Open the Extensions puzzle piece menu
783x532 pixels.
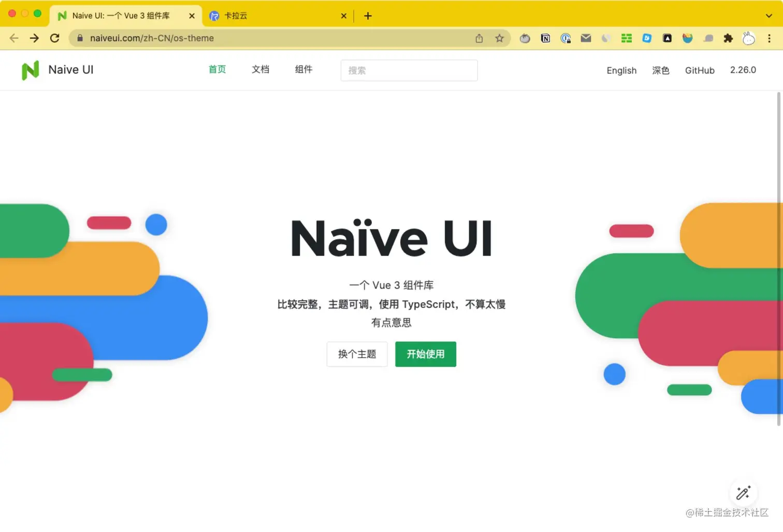[x=728, y=38]
